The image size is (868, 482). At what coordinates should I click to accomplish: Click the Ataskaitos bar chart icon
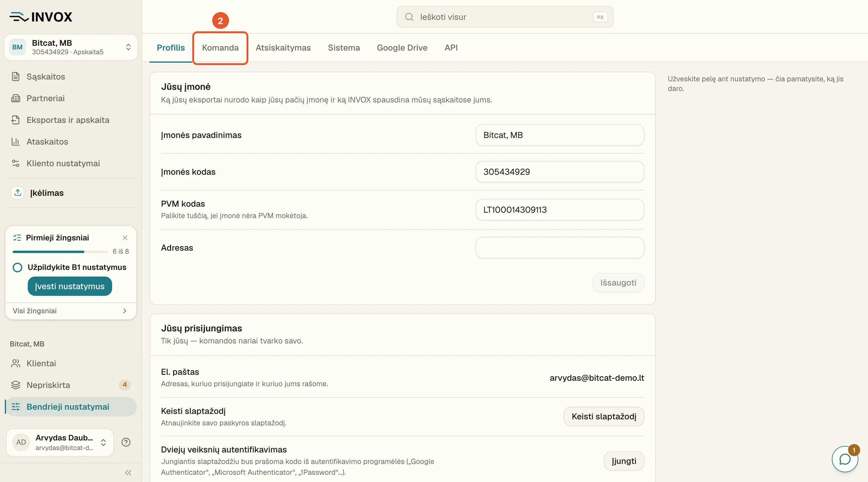[15, 142]
